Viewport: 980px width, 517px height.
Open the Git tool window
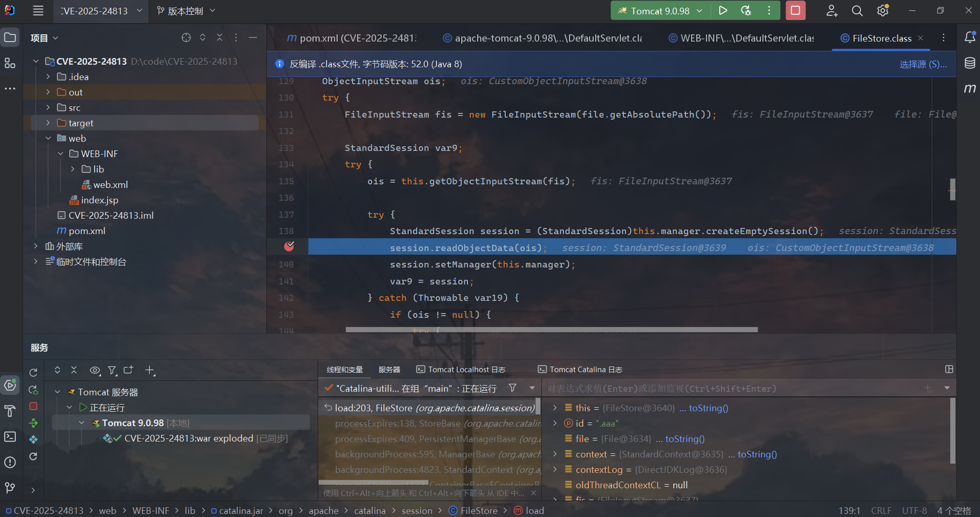coord(10,488)
